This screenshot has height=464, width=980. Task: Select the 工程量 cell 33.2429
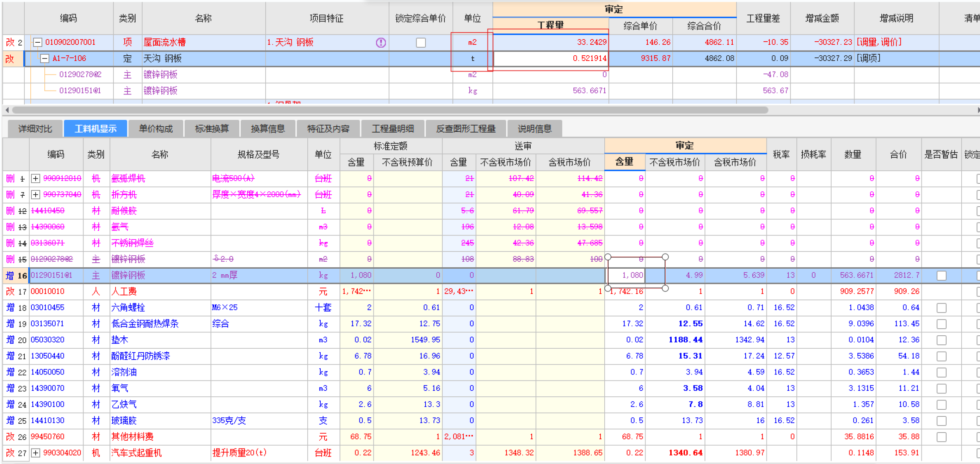(x=550, y=42)
